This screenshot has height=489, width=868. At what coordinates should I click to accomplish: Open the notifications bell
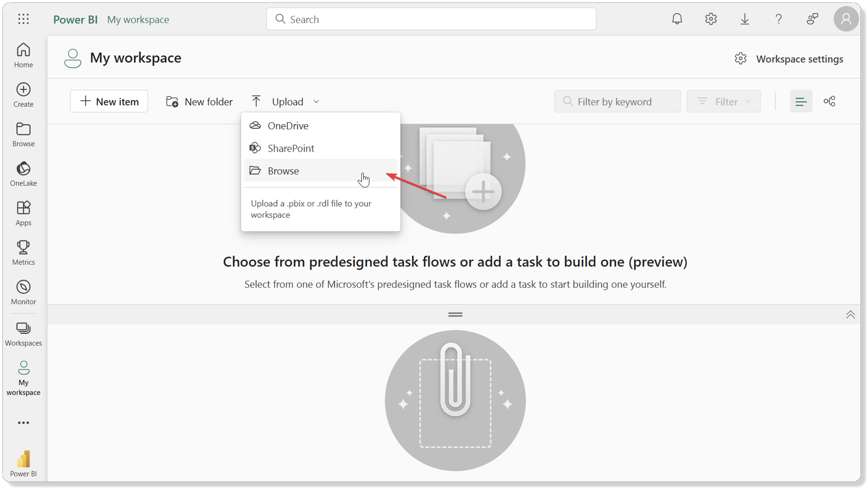(677, 19)
